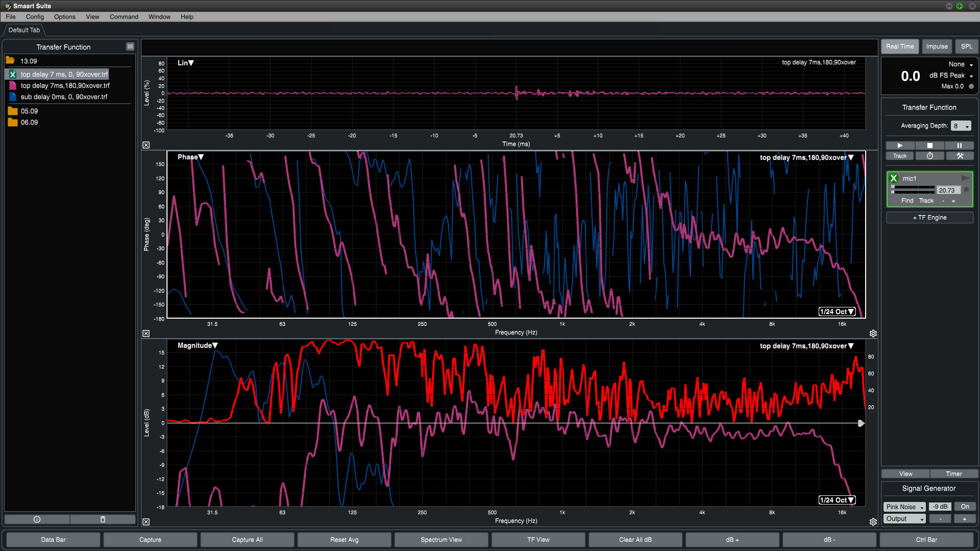Click the Clear All dB button

pos(635,540)
